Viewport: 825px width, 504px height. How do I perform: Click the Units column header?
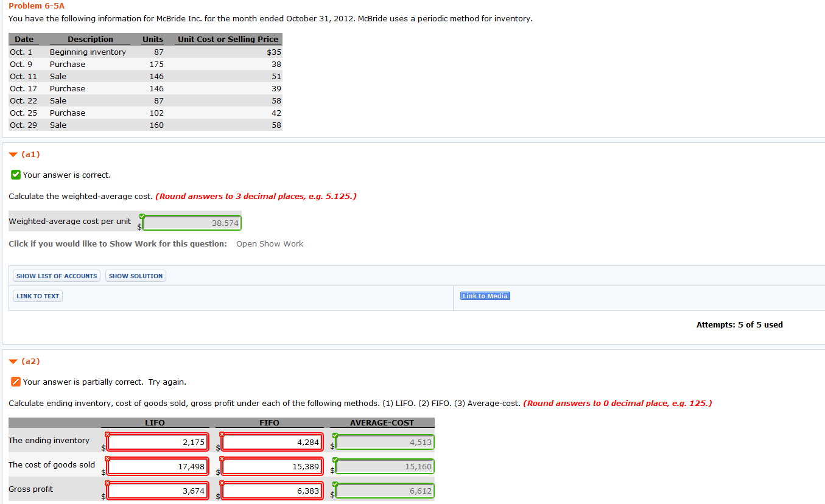(153, 40)
